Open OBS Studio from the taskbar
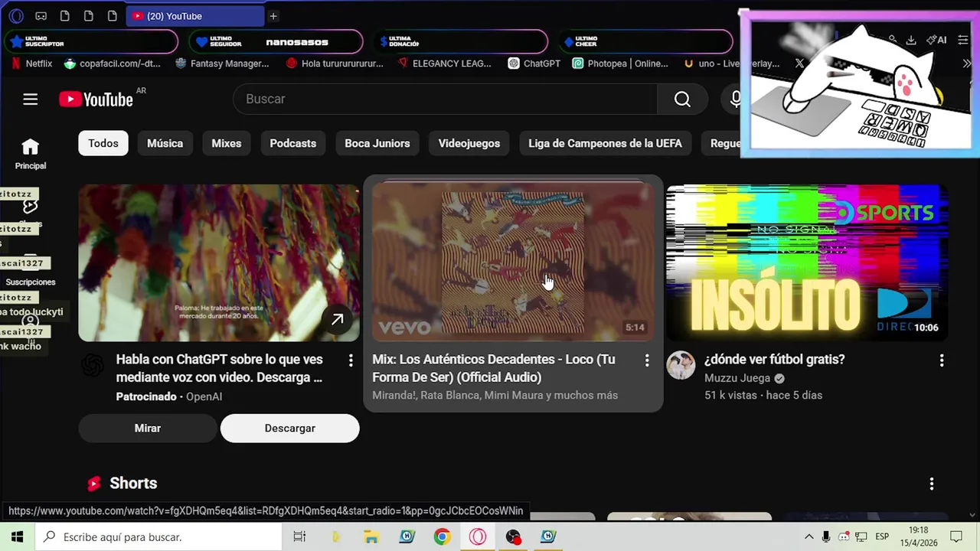The image size is (980, 551). (513, 536)
